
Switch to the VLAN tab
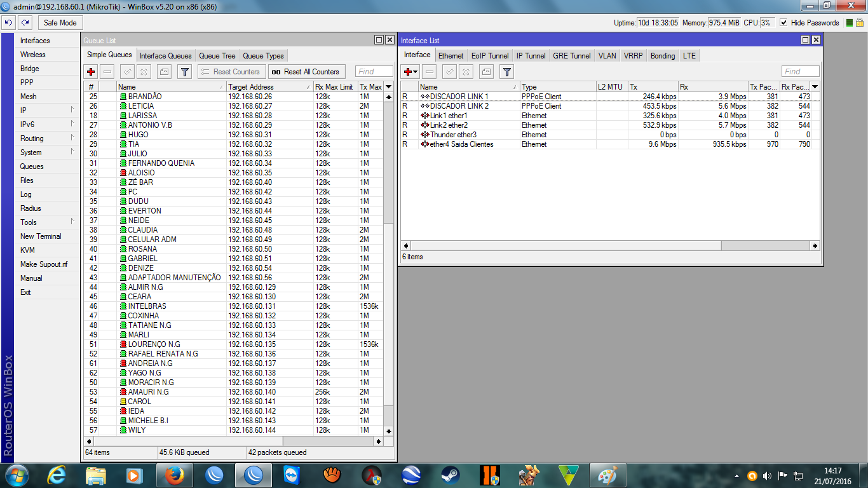[x=607, y=56]
